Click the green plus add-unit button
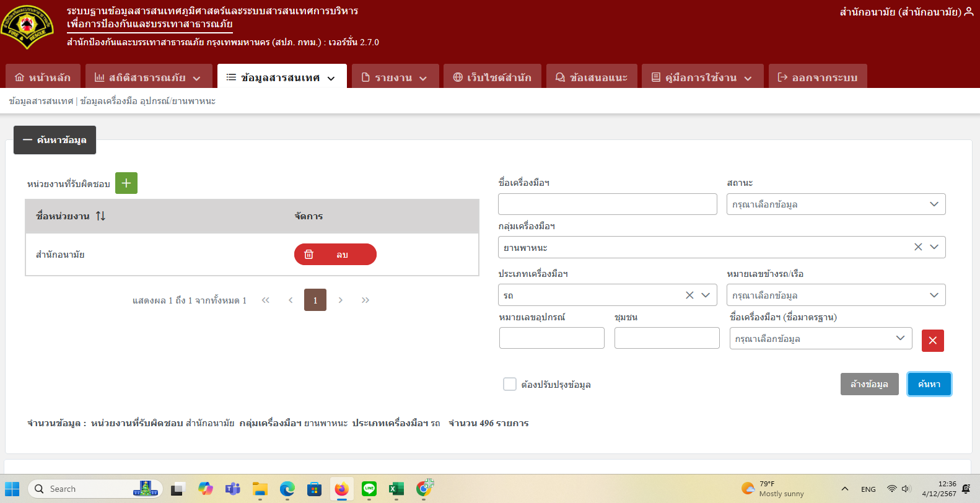This screenshot has width=980, height=503. 126,183
